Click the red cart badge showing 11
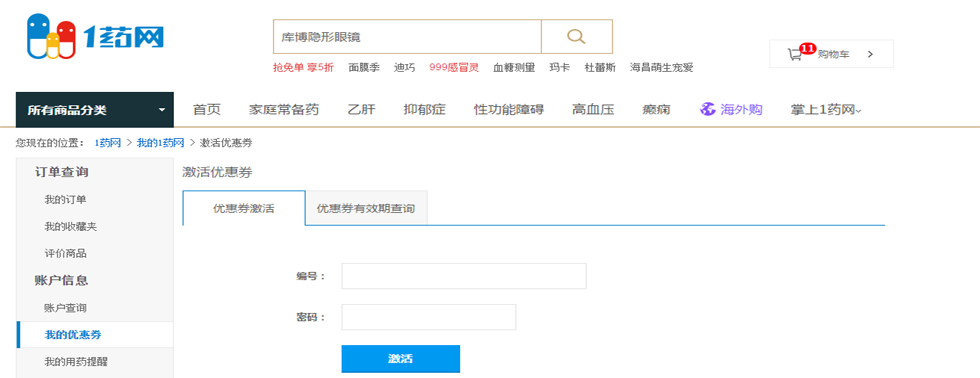This screenshot has height=378, width=980. click(x=808, y=48)
